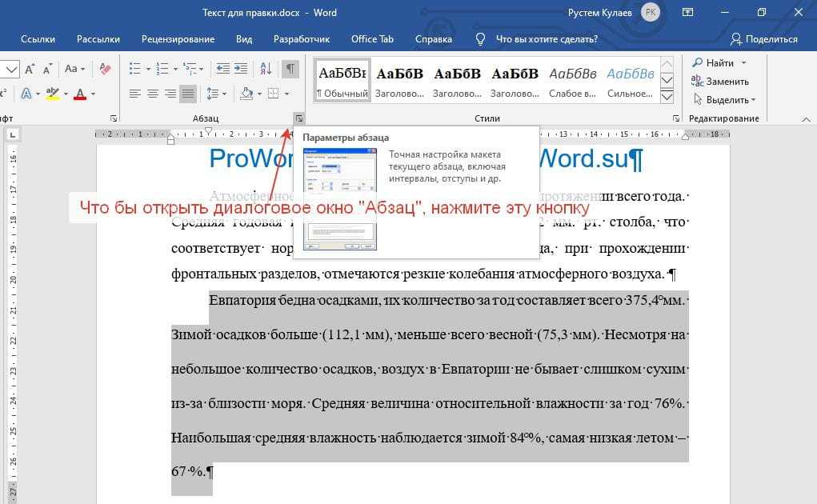
Task: Align the paragraph to center
Action: [x=152, y=94]
